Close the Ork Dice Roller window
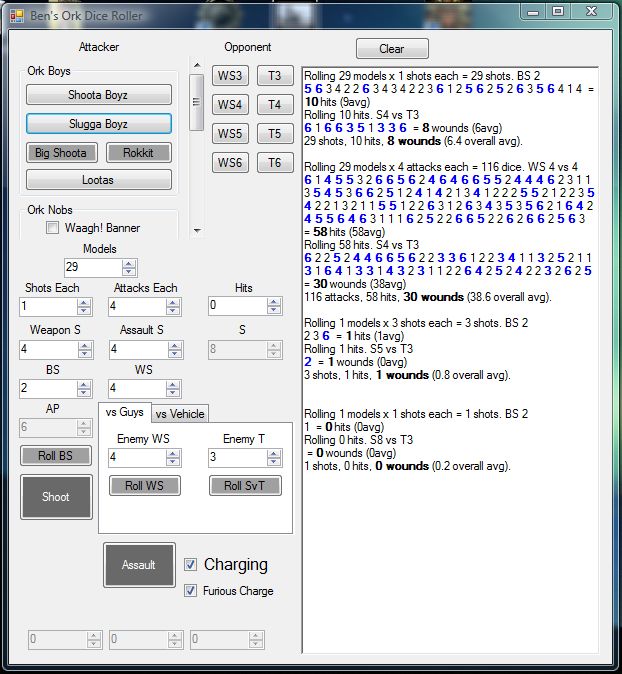 591,12
